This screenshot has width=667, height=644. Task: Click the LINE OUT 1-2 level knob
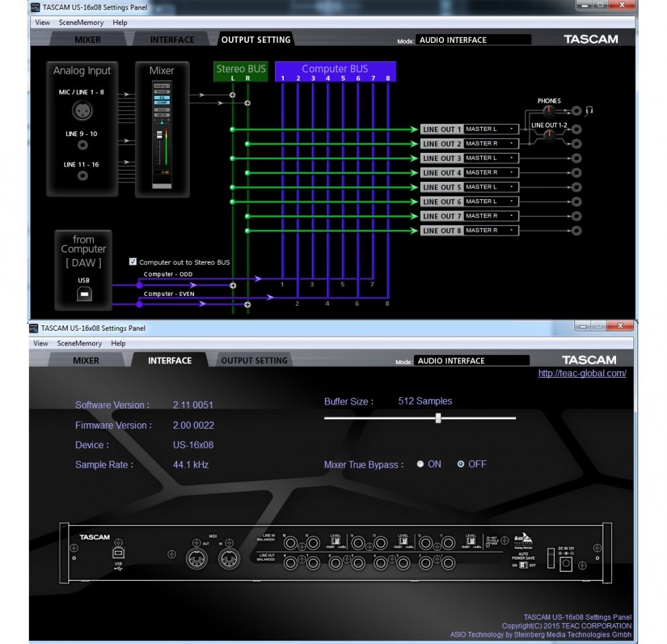click(x=549, y=136)
